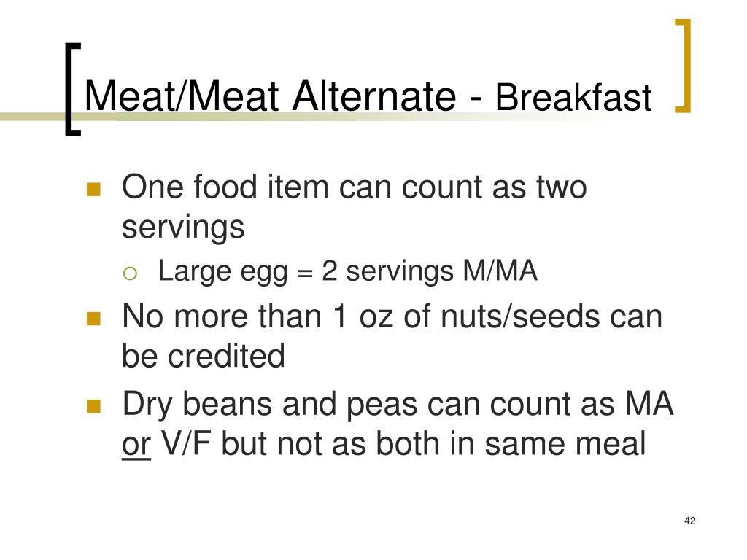
Task: Click the hollow circle sub-bullet before 'Large egg'
Action: click(130, 273)
